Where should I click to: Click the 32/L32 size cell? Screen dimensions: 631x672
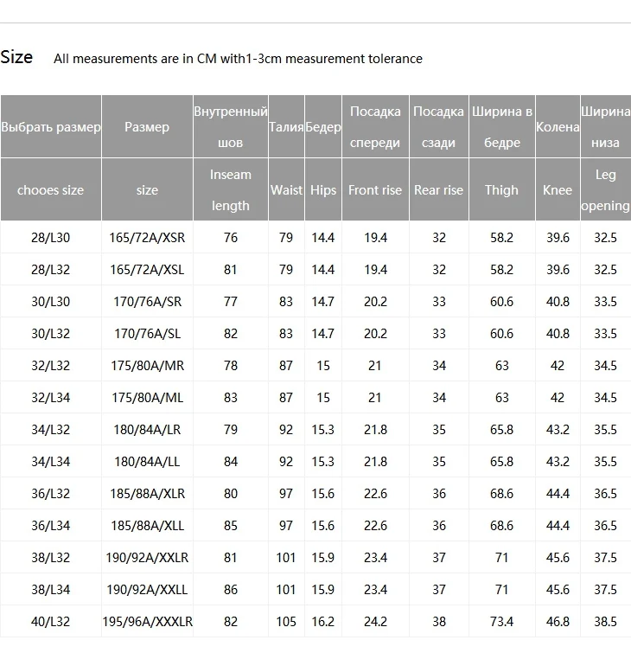pos(50,366)
